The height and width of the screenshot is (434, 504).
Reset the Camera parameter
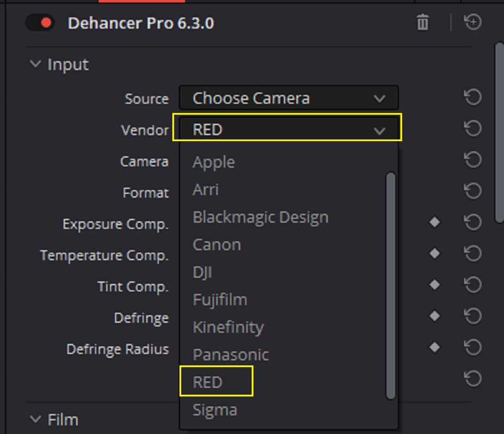pos(473,160)
